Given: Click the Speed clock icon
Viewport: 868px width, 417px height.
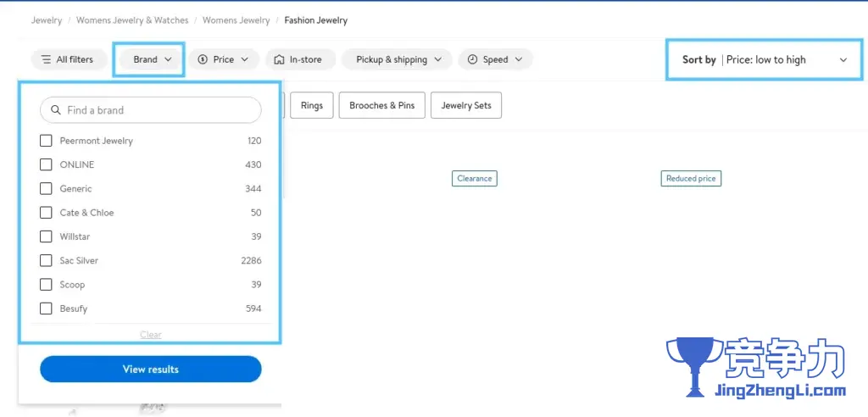Looking at the screenshot, I should point(472,59).
